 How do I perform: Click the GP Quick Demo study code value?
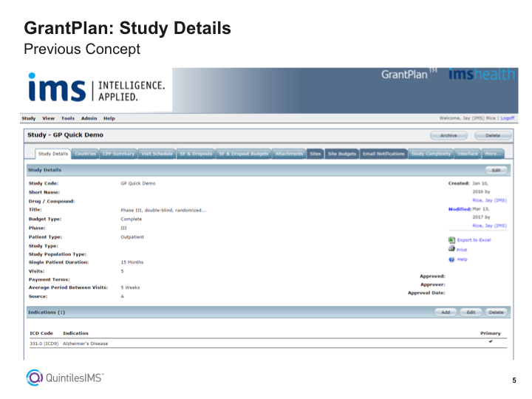137,183
